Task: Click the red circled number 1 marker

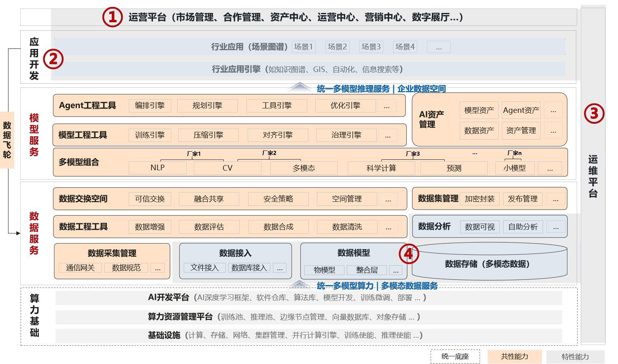Action: click(112, 17)
